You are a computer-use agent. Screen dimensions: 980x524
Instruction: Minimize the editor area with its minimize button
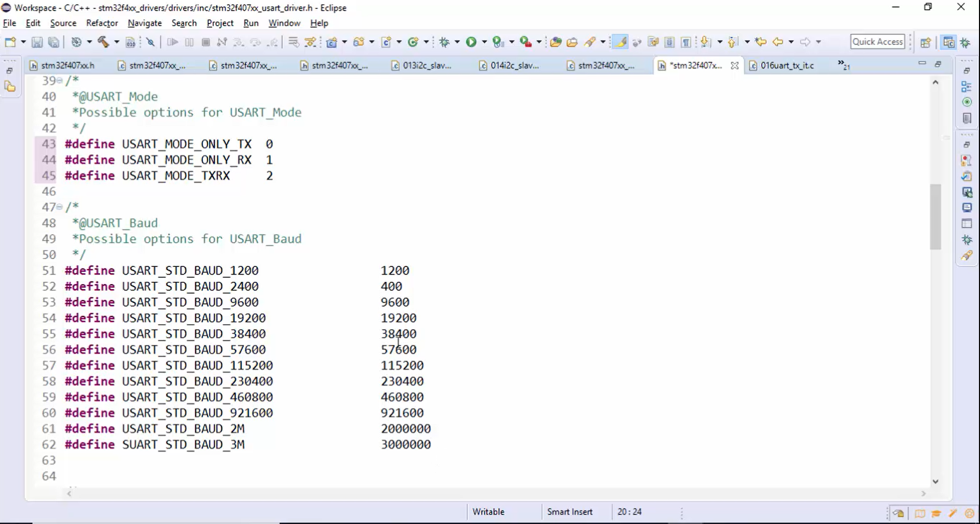[922, 63]
